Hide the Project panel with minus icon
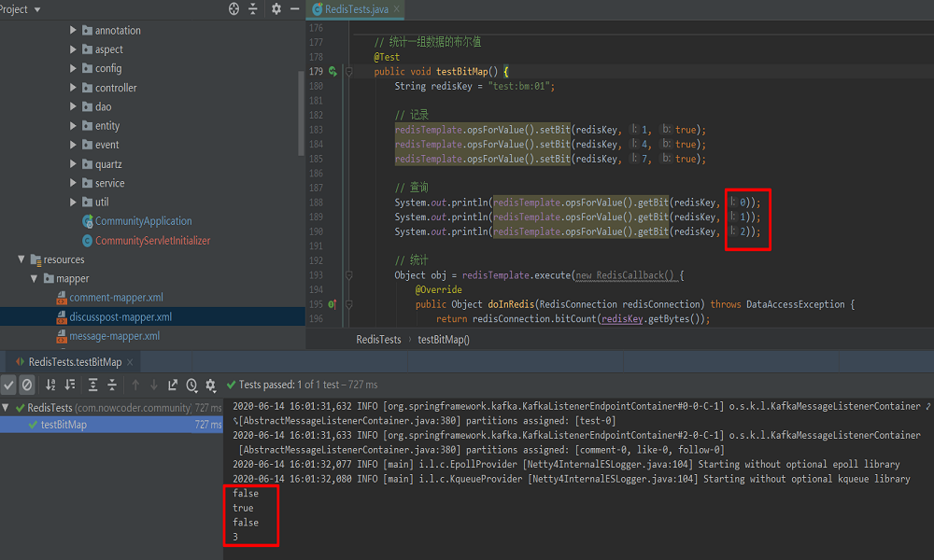Viewport: 934px width, 560px height. 294,9
